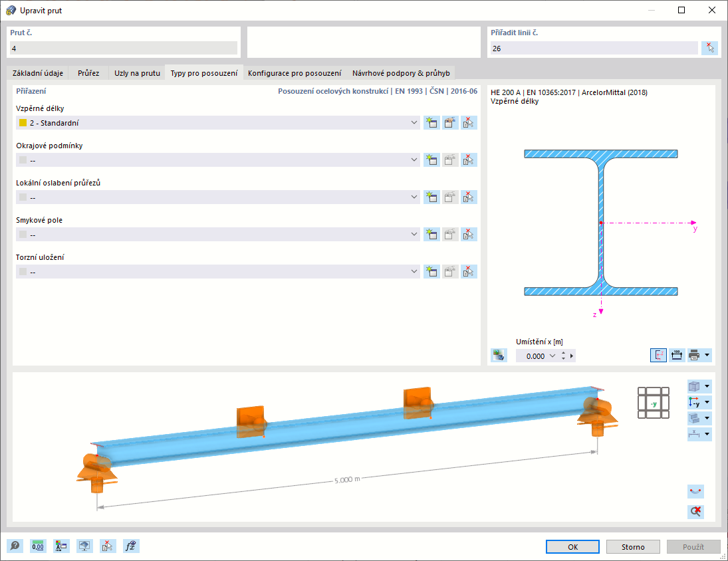Click the fx formula icon
Image resolution: width=728 pixels, height=561 pixels.
pos(131,546)
